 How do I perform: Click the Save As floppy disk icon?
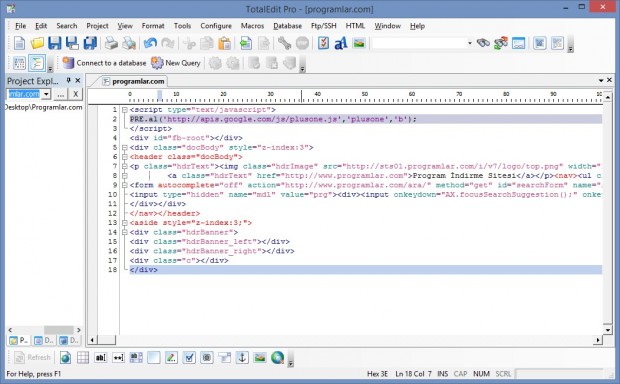click(72, 43)
